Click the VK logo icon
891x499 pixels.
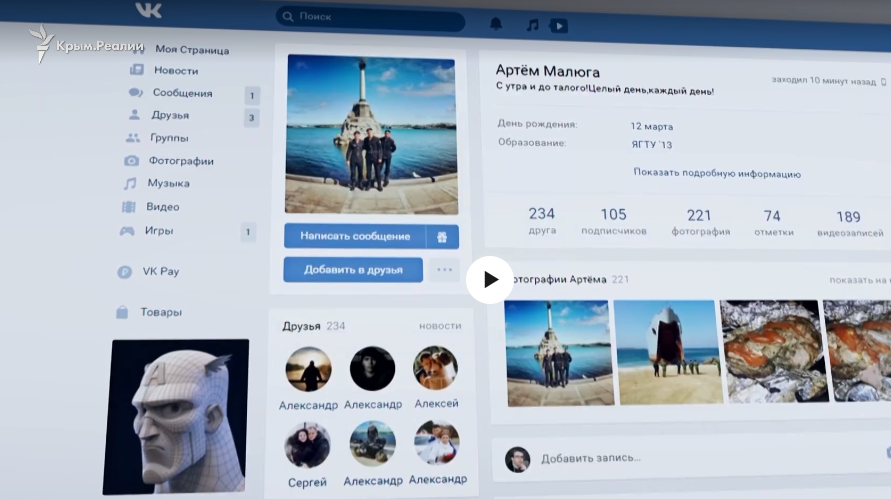(148, 10)
